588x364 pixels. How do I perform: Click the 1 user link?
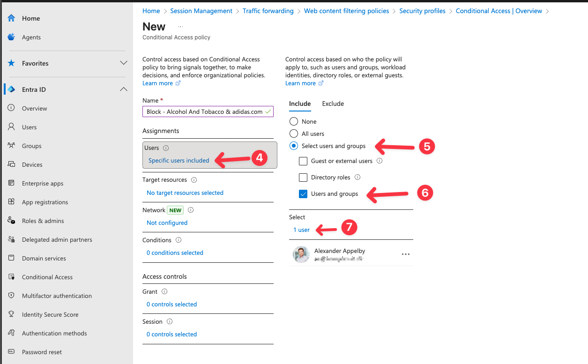301,230
